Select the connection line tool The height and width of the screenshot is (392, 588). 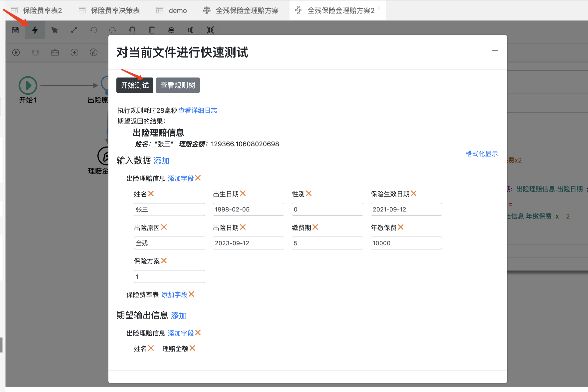74,30
